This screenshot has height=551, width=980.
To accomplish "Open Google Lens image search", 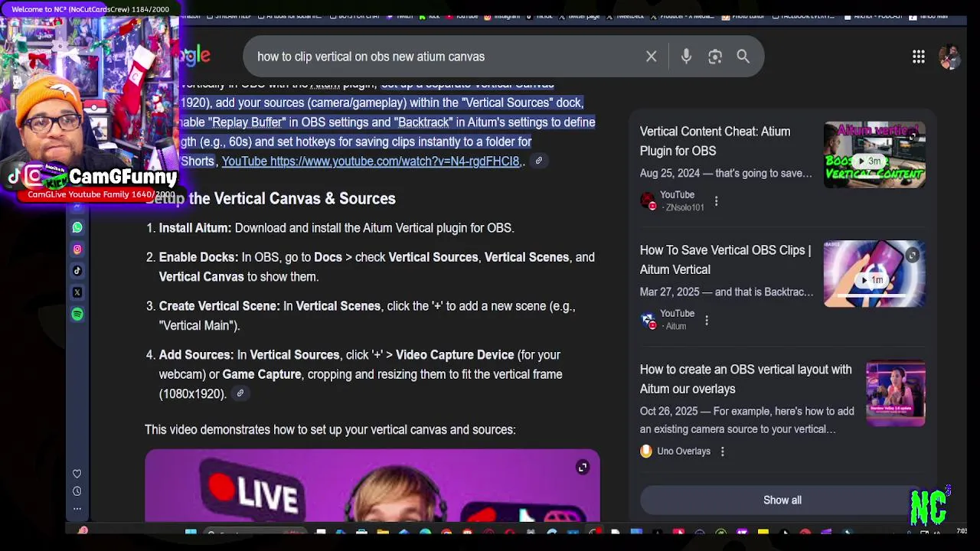I will (715, 57).
